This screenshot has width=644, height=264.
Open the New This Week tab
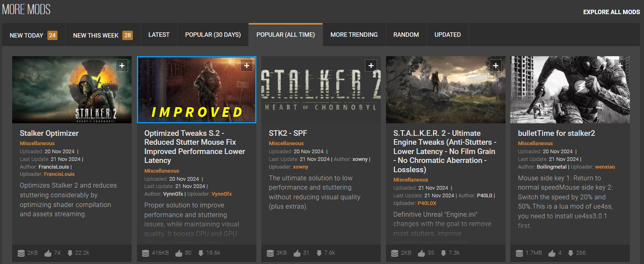tap(102, 35)
